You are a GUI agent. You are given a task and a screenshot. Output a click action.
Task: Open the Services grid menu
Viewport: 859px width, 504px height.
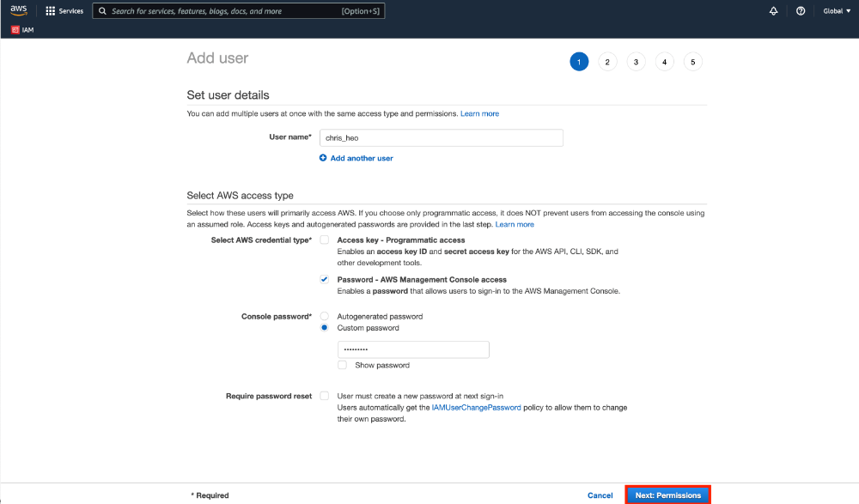point(51,11)
